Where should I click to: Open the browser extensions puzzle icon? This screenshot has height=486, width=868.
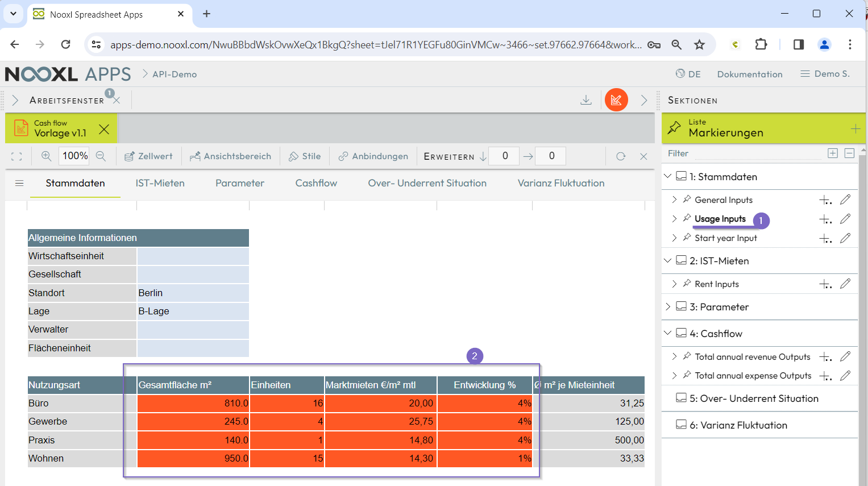coord(761,44)
